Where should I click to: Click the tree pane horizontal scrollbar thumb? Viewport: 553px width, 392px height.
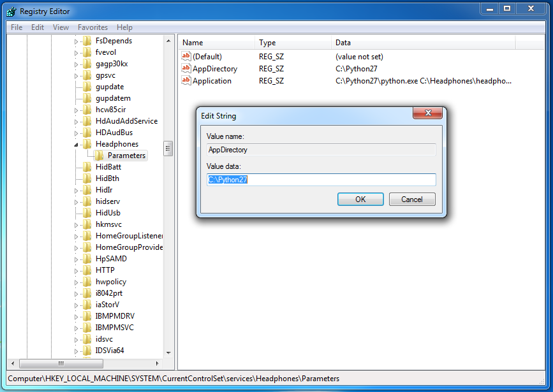click(x=61, y=363)
